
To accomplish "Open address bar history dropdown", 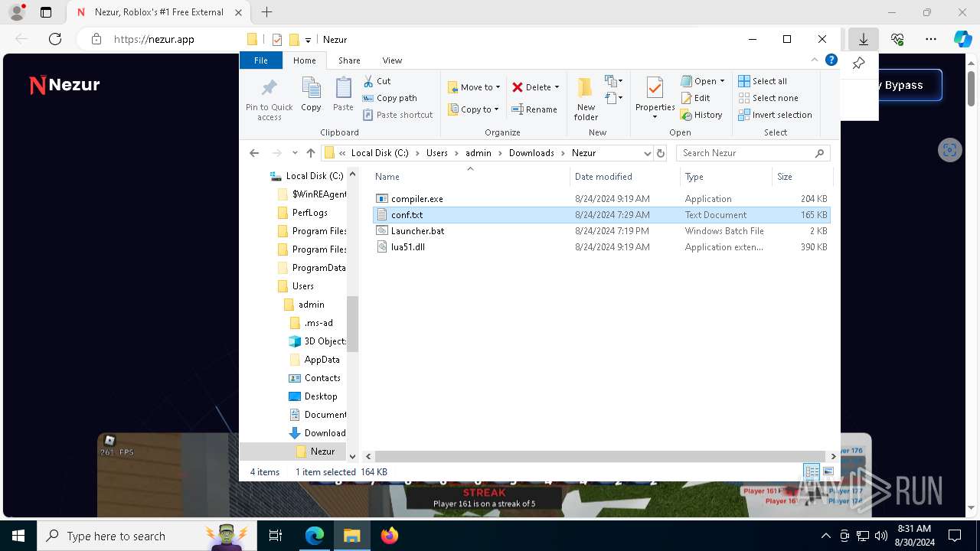I will pyautogui.click(x=647, y=153).
